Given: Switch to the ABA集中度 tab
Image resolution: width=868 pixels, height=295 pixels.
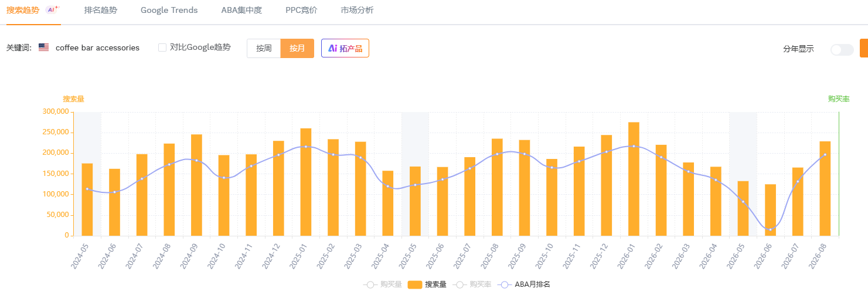Looking at the screenshot, I should coord(241,11).
